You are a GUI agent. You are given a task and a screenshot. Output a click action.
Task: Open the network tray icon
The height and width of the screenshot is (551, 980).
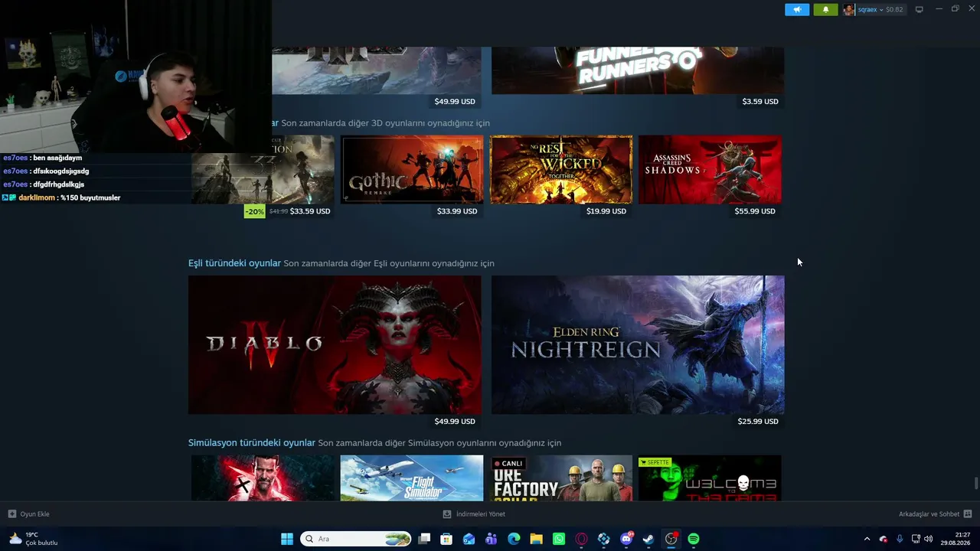click(x=916, y=540)
